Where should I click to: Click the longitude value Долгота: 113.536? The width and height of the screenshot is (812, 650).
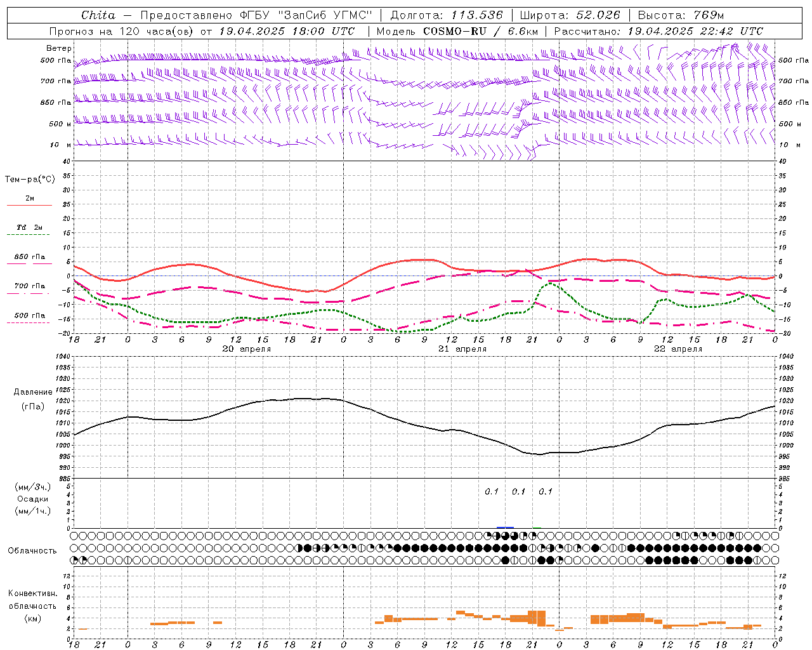tap(447, 15)
